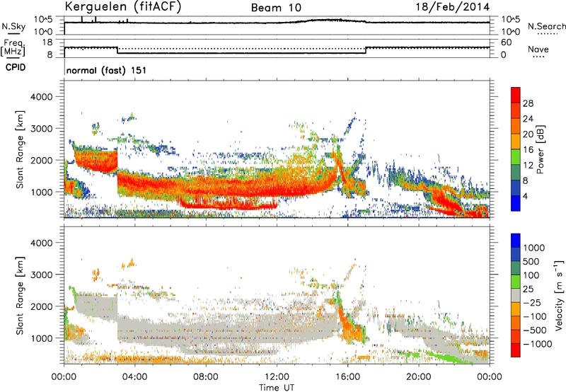Click the '16:00' time tick label

point(347,376)
